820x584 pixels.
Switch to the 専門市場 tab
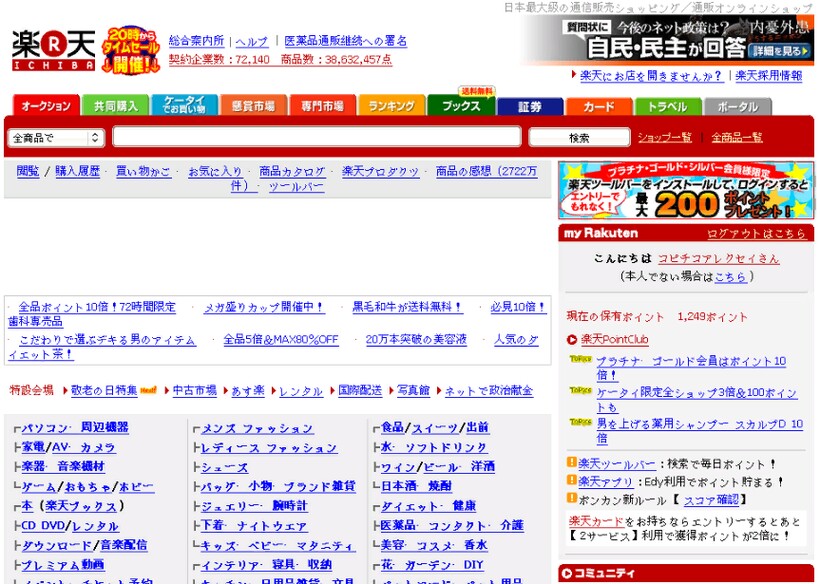[x=323, y=106]
